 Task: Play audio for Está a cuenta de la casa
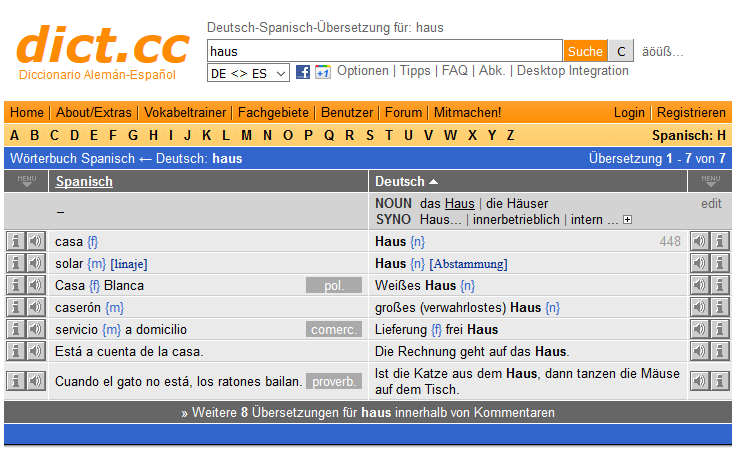click(x=35, y=351)
